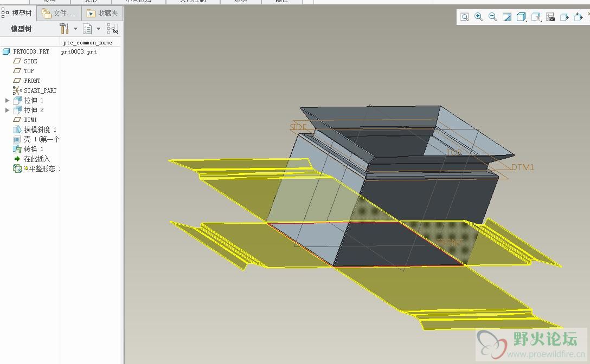Open the view manager camera icon
The image size is (590, 364).
coord(550,17)
